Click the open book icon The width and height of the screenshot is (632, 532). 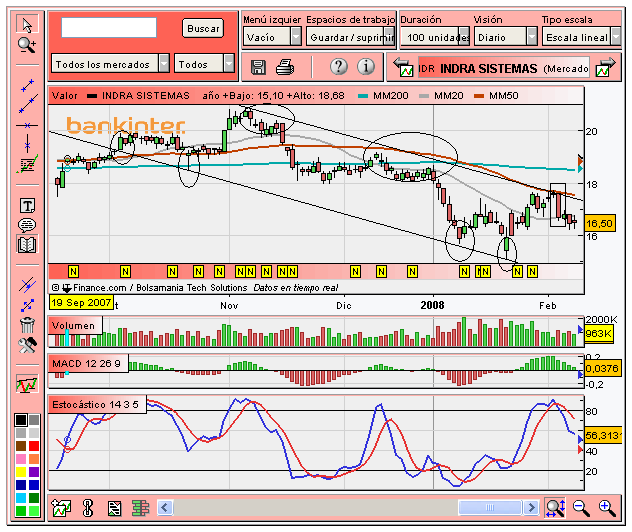point(27,244)
